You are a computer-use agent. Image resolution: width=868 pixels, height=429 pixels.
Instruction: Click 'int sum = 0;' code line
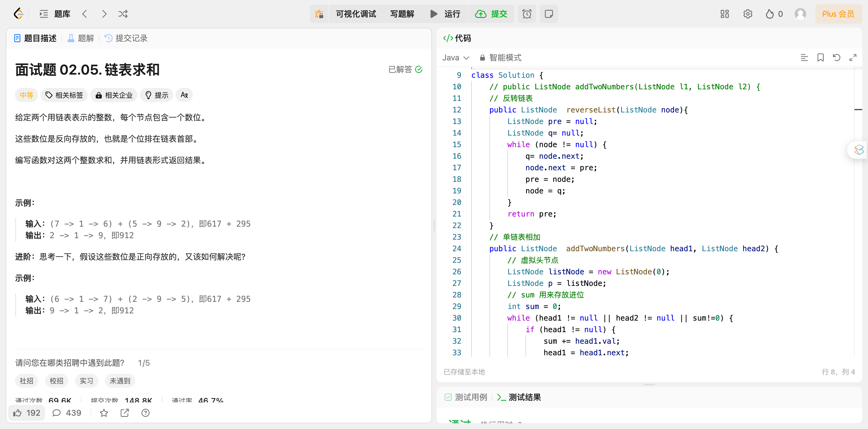click(534, 306)
